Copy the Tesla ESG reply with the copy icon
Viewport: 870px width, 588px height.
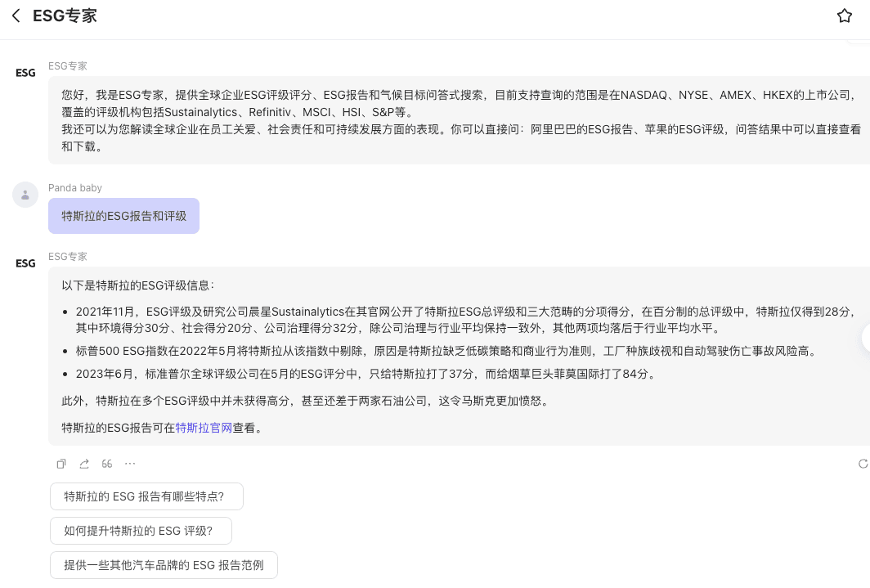pos(61,464)
